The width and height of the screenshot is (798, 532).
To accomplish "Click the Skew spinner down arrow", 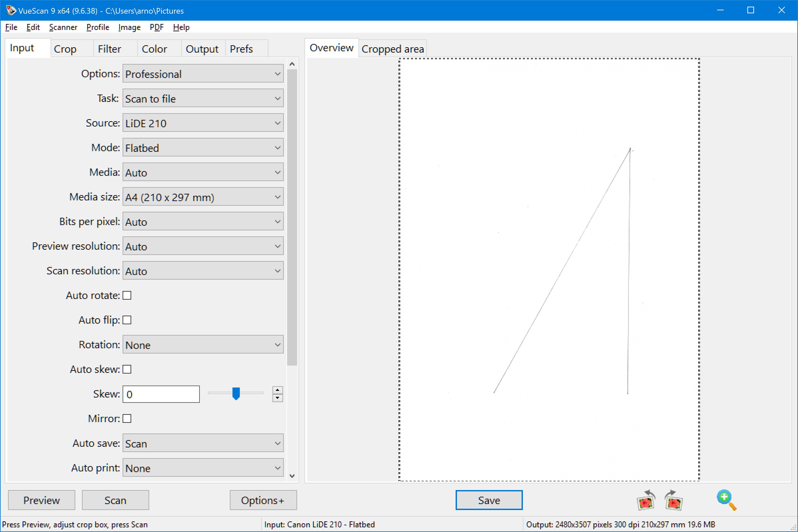I will [x=277, y=398].
